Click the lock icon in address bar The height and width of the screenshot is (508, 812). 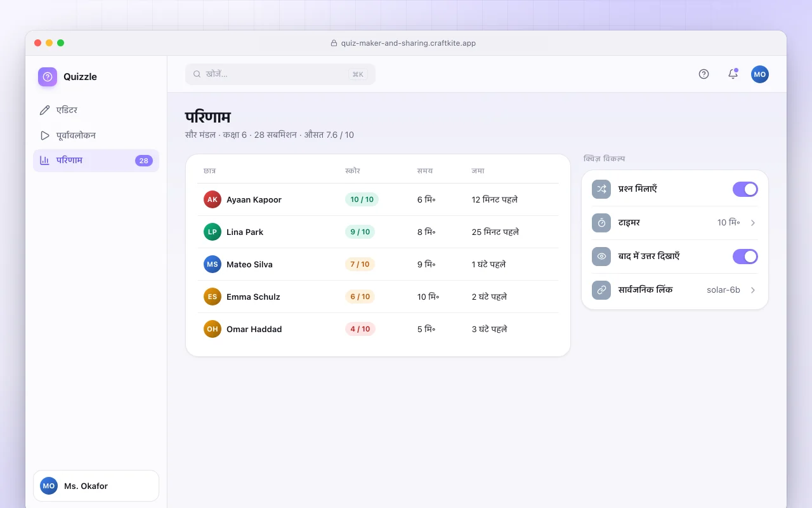[334, 43]
